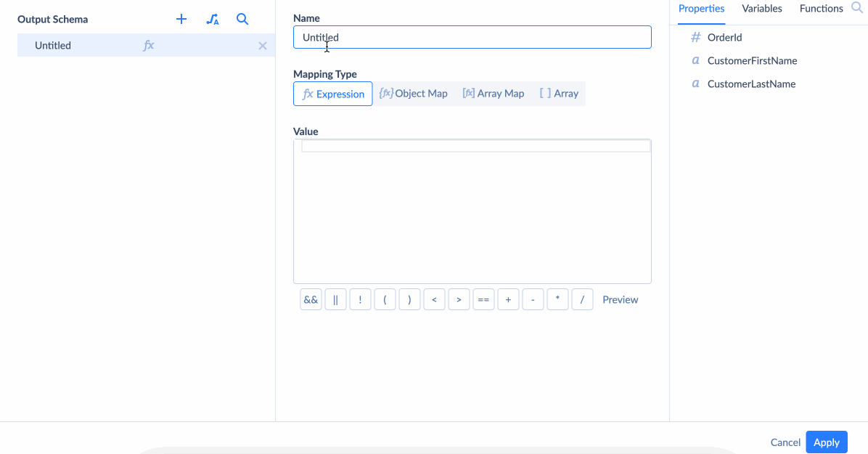The image size is (868, 454).
Task: Click inside the Value expression editor
Action: (472, 211)
